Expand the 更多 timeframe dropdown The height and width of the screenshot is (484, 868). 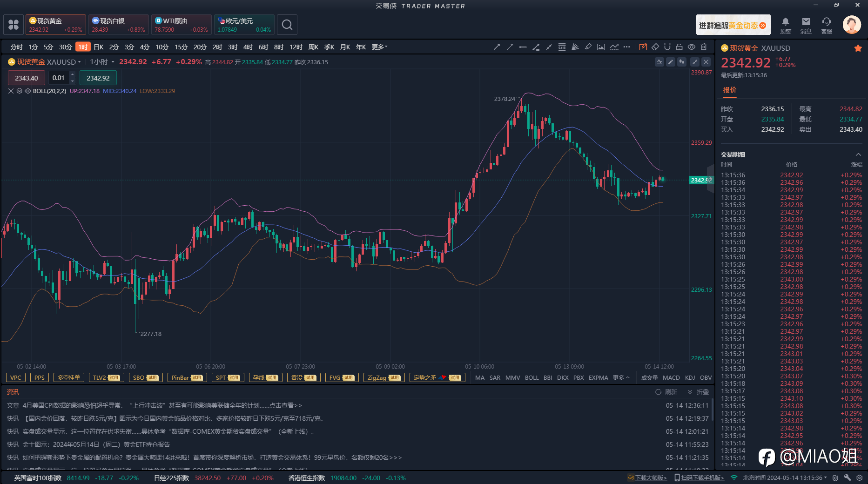379,47
